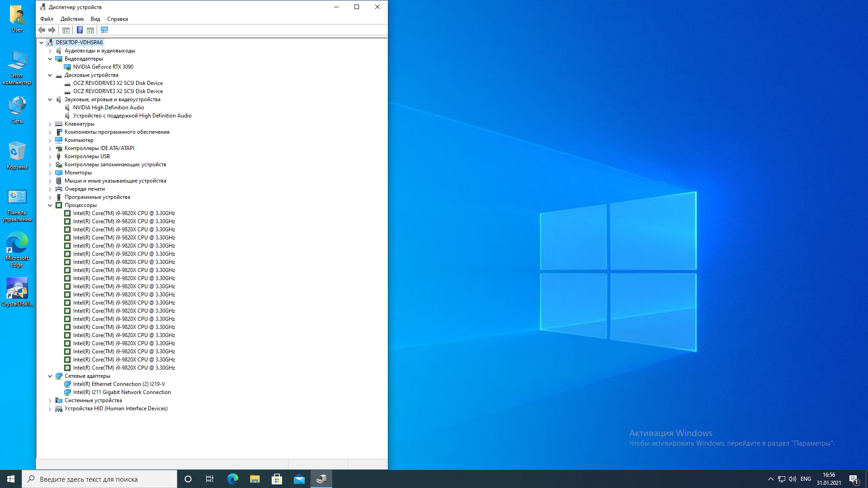Toggle the action pane toolbar icon
Screen dimensions: 868x488
(x=90, y=30)
